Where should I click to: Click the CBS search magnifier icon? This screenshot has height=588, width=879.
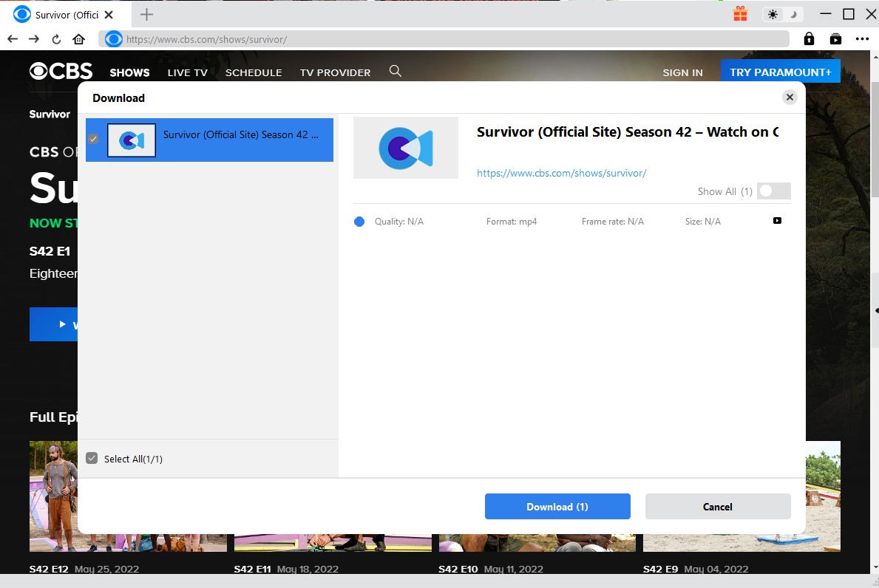pyautogui.click(x=396, y=72)
